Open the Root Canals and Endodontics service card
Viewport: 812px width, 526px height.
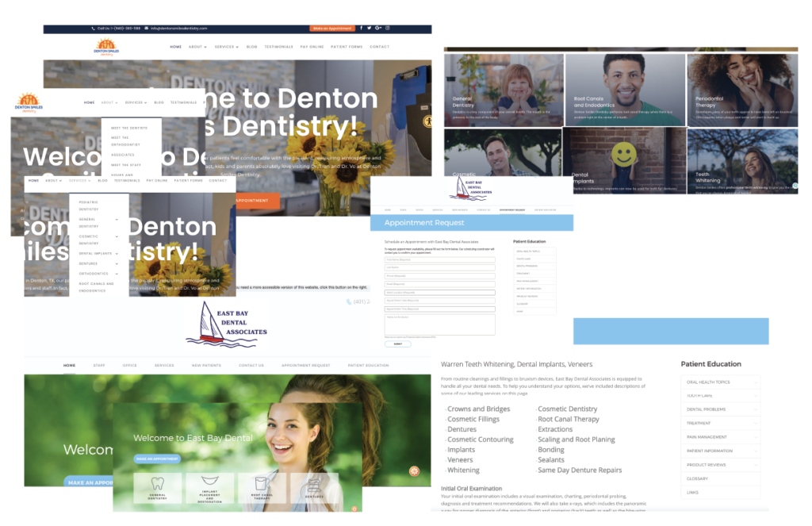[x=625, y=90]
